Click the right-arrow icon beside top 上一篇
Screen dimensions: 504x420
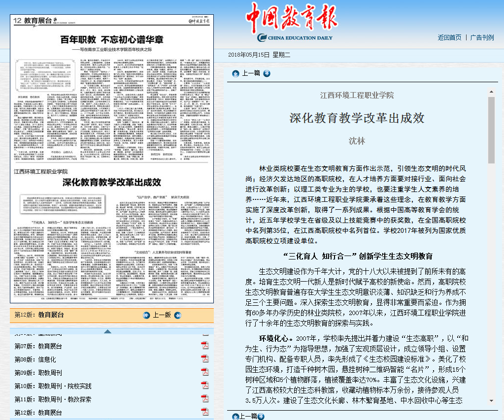pos(267,73)
